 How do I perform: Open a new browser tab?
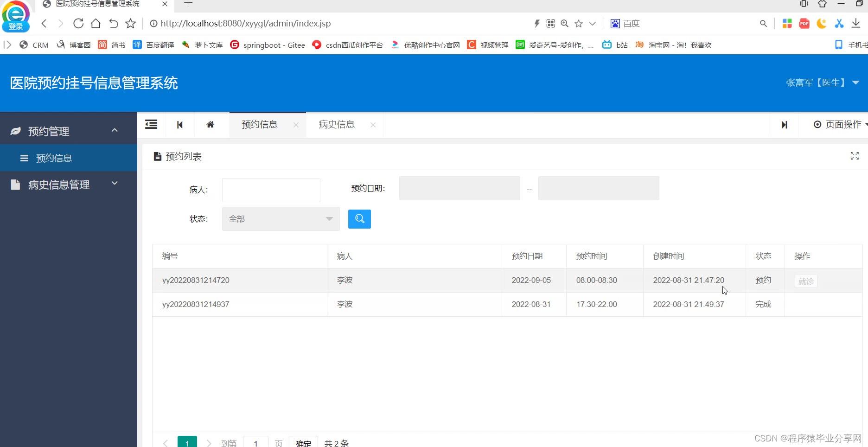tap(188, 4)
